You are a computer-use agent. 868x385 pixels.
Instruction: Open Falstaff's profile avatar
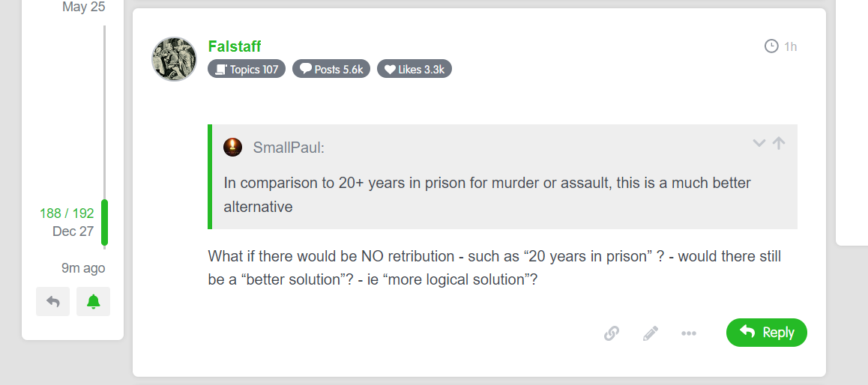coord(175,58)
